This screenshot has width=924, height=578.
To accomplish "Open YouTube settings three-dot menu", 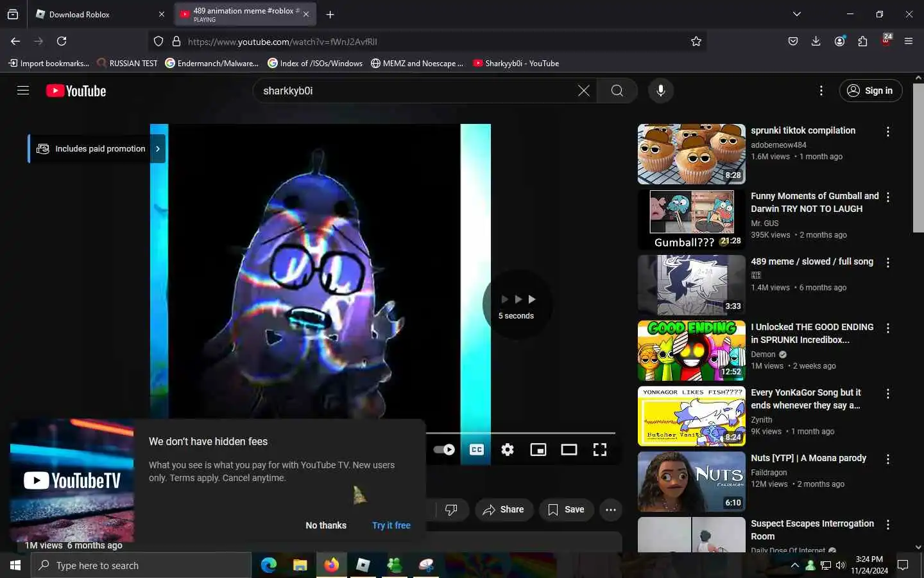I will (x=821, y=91).
